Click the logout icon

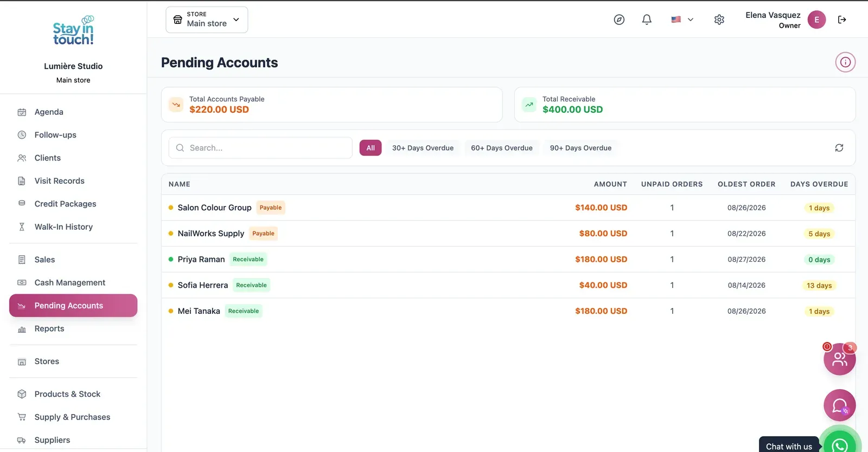click(842, 20)
